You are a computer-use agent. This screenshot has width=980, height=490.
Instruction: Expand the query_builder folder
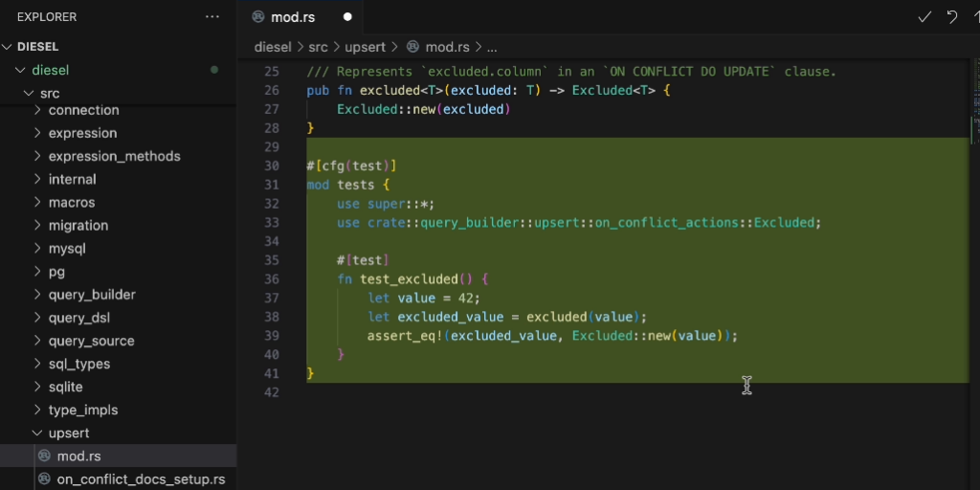click(91, 295)
